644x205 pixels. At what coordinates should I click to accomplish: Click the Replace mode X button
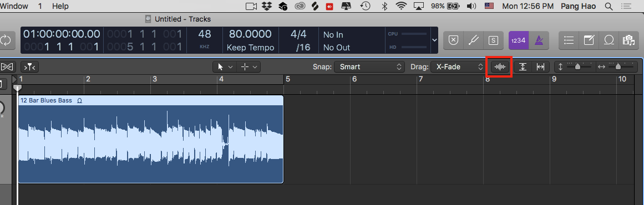453,40
